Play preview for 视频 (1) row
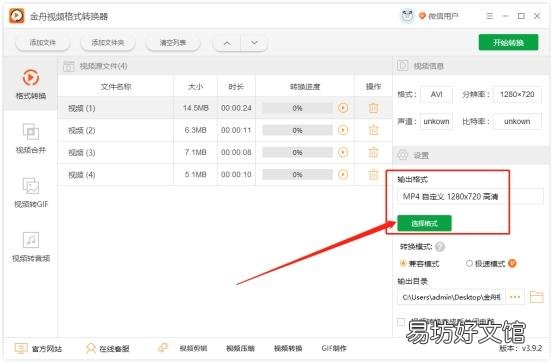Viewport: 553px width, 364px height. pos(343,108)
